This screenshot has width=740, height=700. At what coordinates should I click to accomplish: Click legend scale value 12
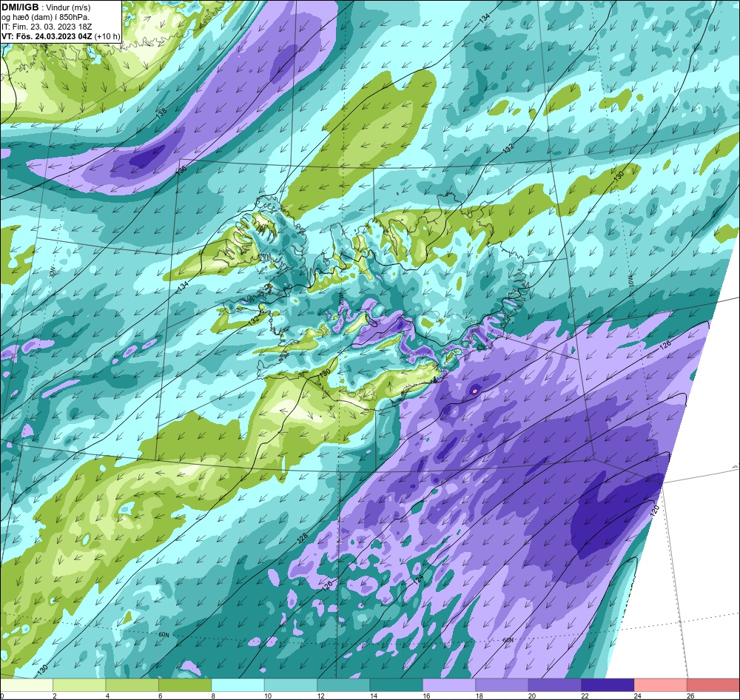coord(321,696)
